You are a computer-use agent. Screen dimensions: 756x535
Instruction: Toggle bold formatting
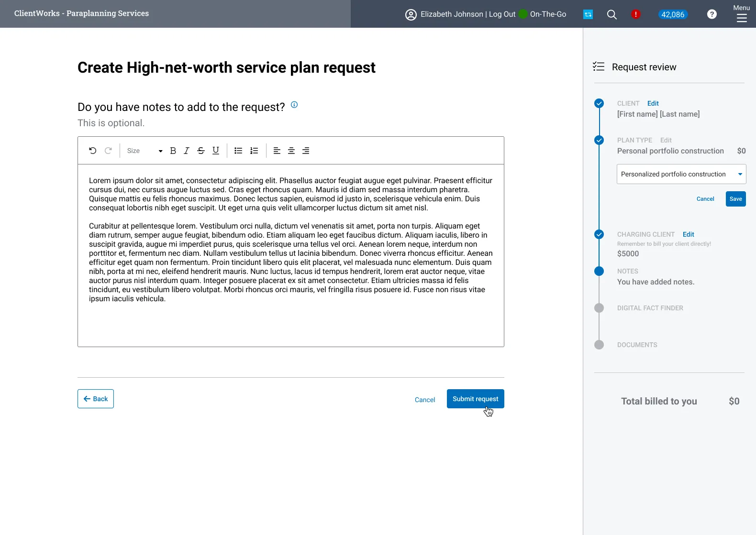[x=173, y=151]
